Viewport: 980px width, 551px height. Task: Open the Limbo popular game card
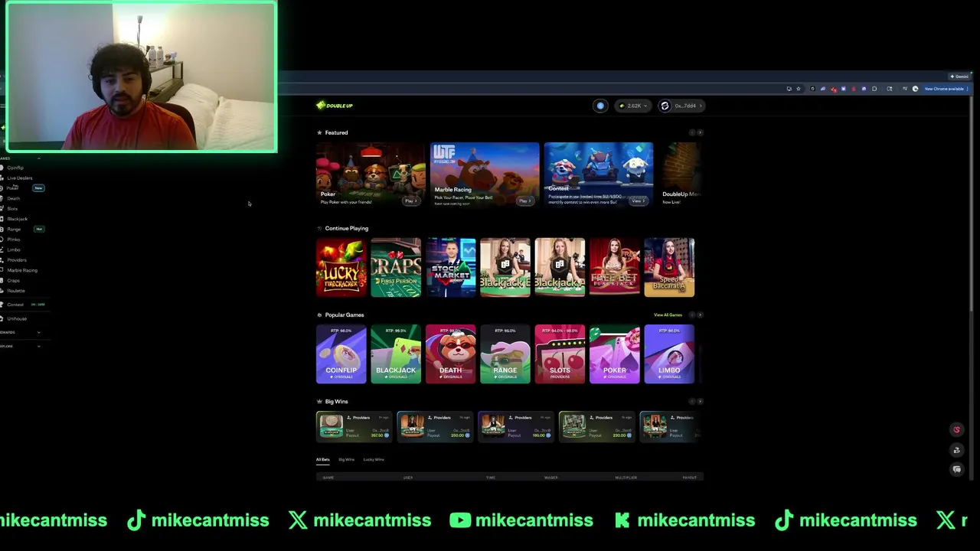[x=669, y=354]
